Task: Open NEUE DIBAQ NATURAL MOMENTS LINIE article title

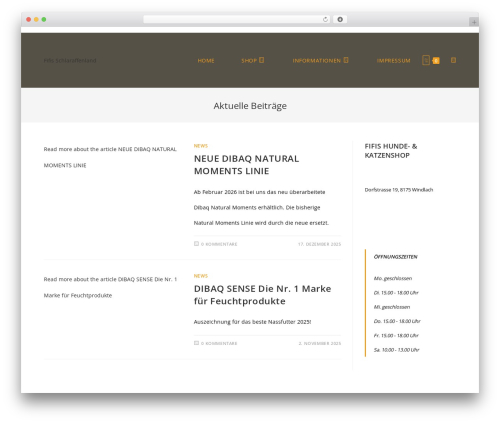Action: [246, 165]
